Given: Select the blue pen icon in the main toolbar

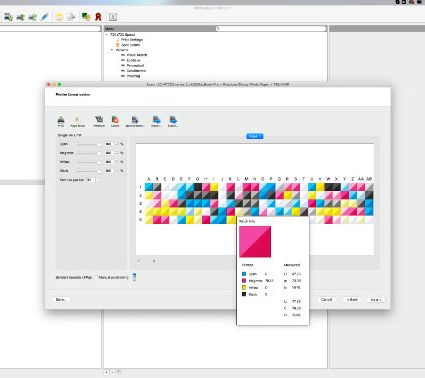Looking at the screenshot, I should [x=45, y=17].
